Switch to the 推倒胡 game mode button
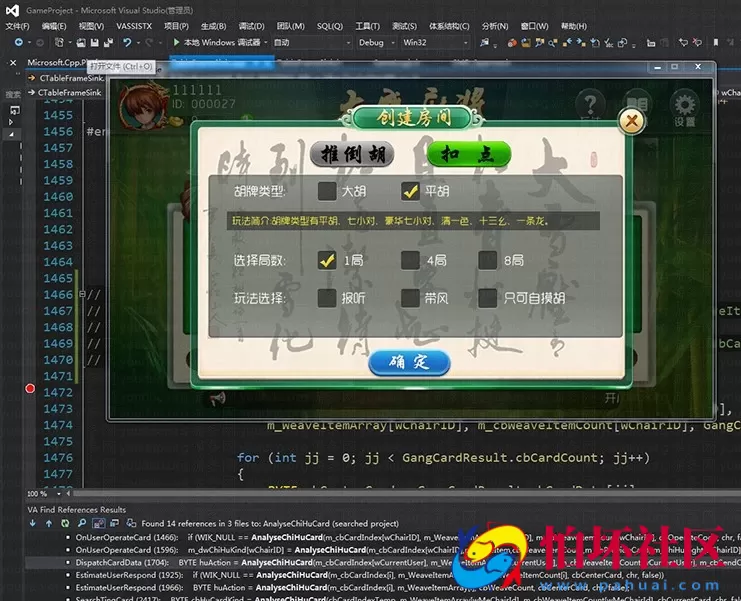The image size is (741, 601). [352, 154]
